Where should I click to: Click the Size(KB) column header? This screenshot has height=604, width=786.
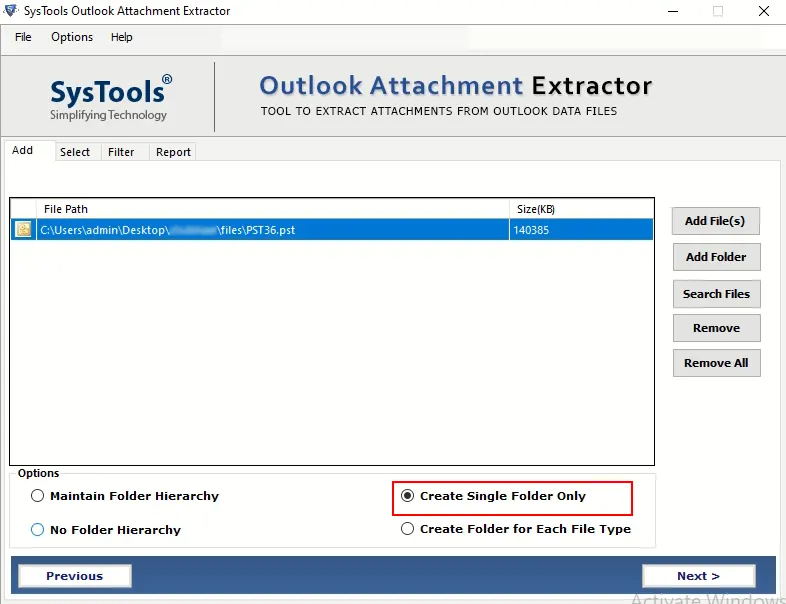click(x=581, y=209)
